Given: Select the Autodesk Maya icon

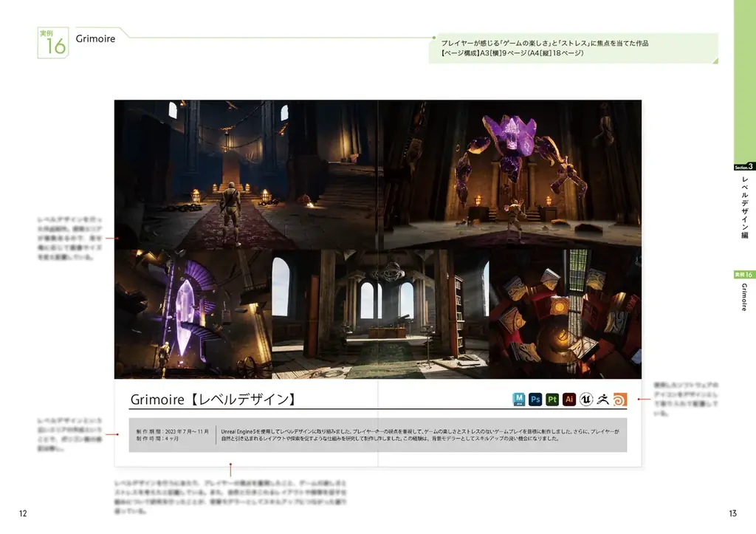Looking at the screenshot, I should 519,399.
